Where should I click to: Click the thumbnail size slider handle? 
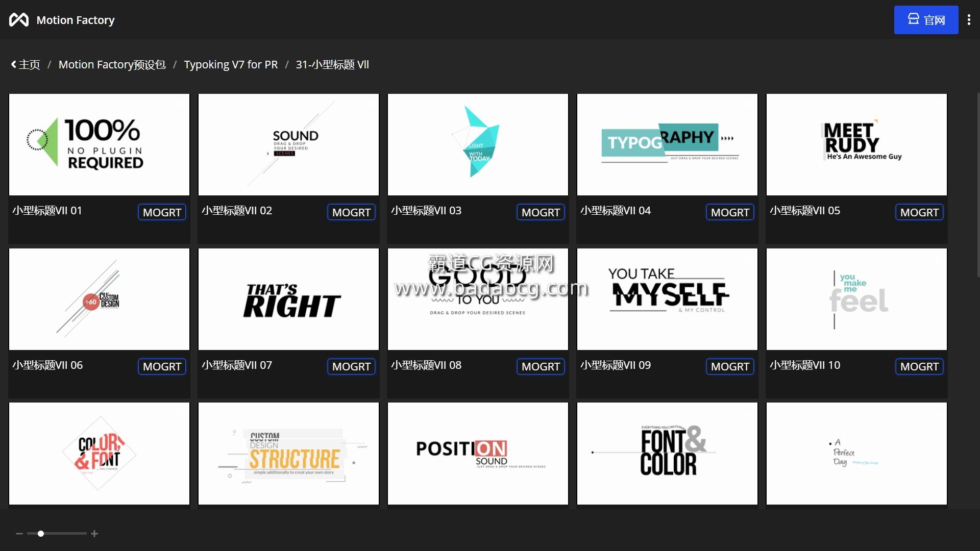pyautogui.click(x=41, y=534)
